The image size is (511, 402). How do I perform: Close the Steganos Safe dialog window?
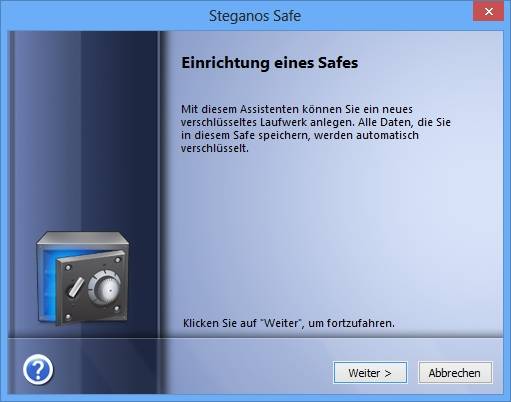click(x=488, y=12)
